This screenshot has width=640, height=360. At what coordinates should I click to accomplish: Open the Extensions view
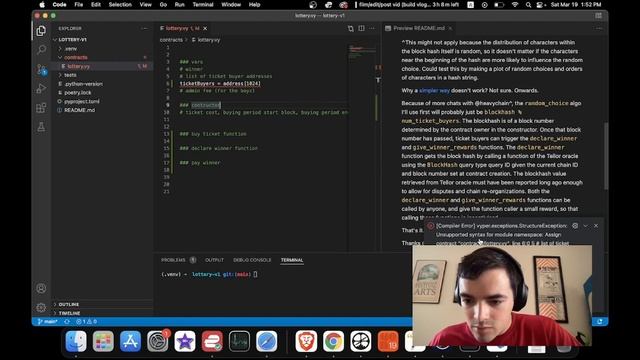click(41, 108)
